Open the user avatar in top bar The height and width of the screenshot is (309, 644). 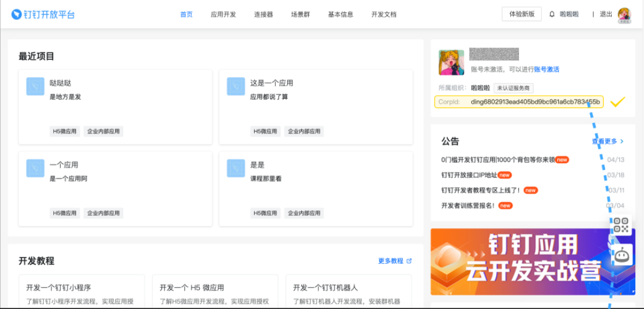coord(624,15)
